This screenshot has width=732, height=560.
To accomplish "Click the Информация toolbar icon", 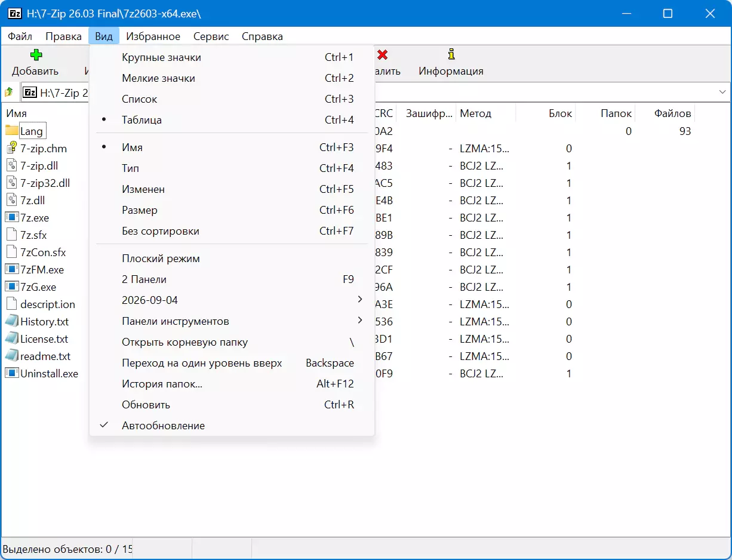I will (451, 55).
